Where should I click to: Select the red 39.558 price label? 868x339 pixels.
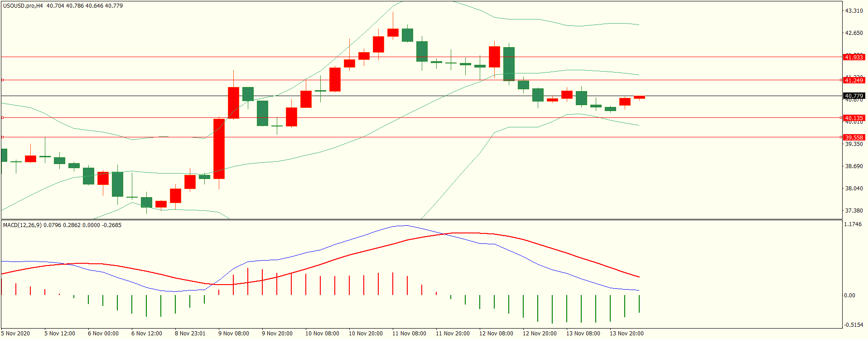click(x=854, y=138)
